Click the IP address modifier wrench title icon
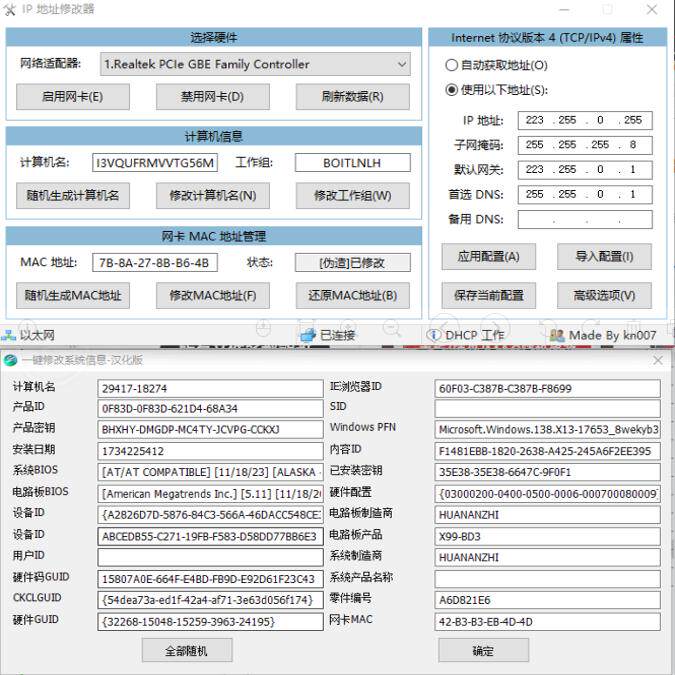This screenshot has width=675, height=675. click(x=9, y=9)
